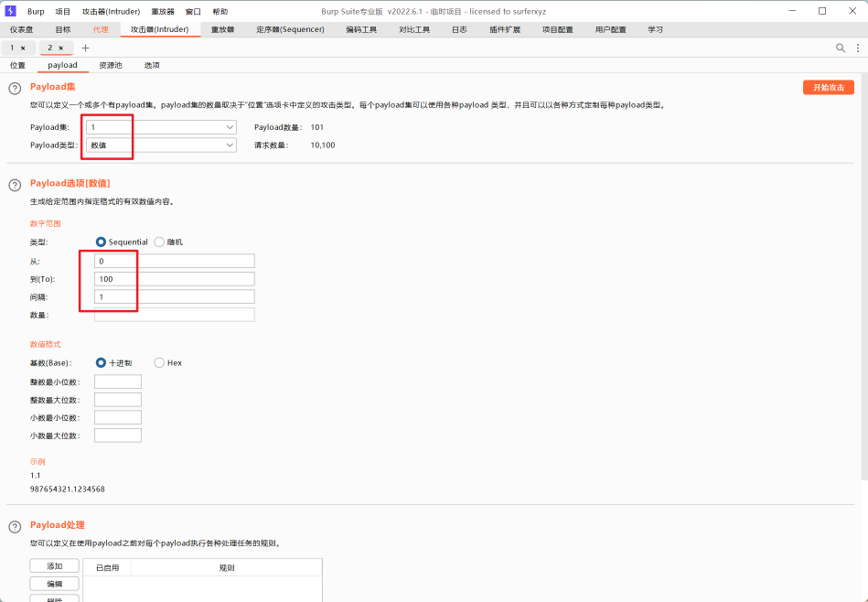868x602 pixels.
Task: Switch to 定序器(Sequencer) tab
Action: pos(290,29)
